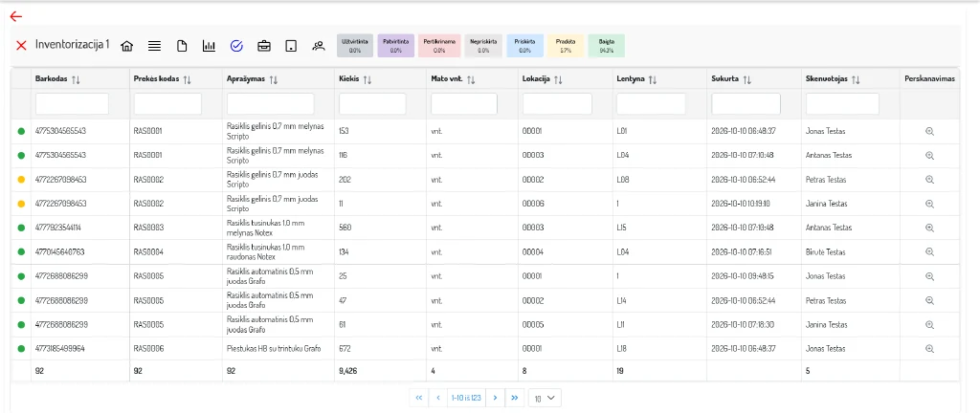The width and height of the screenshot is (980, 413).
Task: Focus the Sukurta filter input
Action: tap(746, 103)
